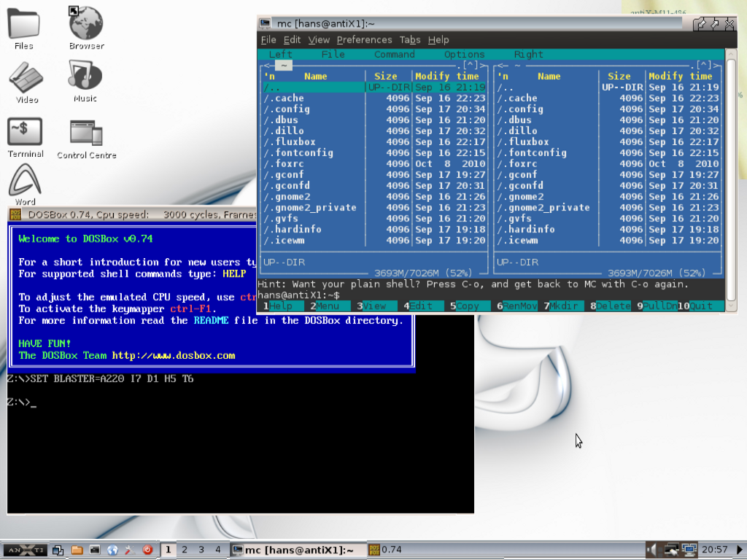Switch to workspace 1

pos(168,550)
